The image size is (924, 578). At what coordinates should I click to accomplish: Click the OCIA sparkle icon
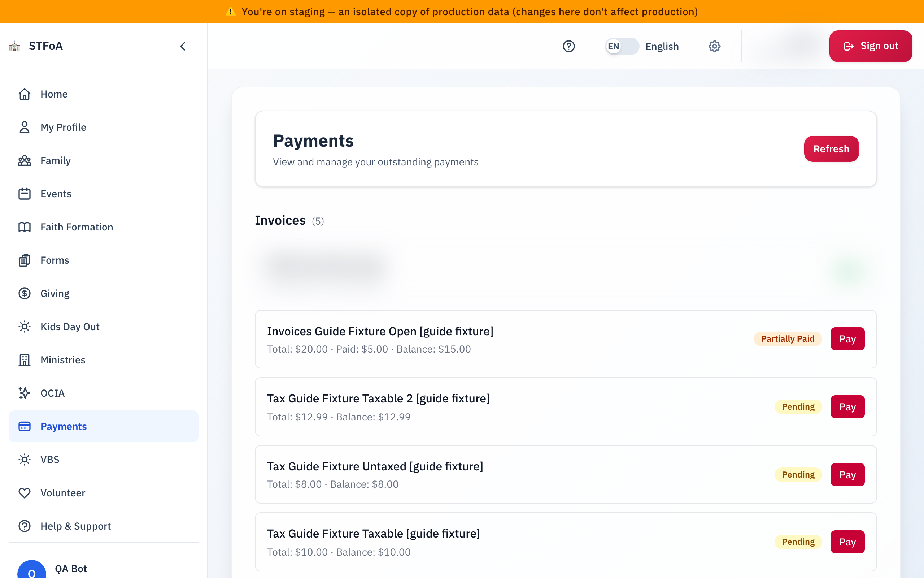pyautogui.click(x=25, y=393)
